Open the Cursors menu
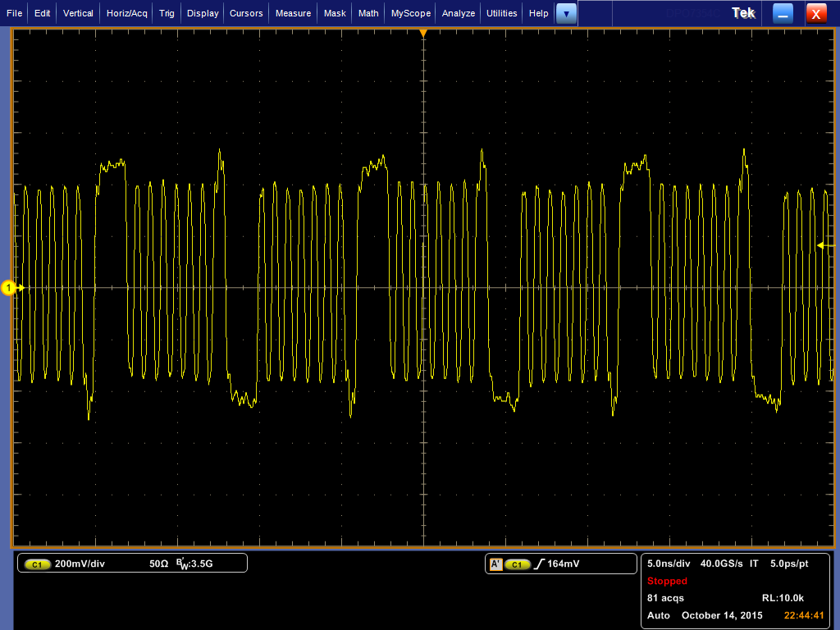The height and width of the screenshot is (630, 840). click(x=246, y=13)
